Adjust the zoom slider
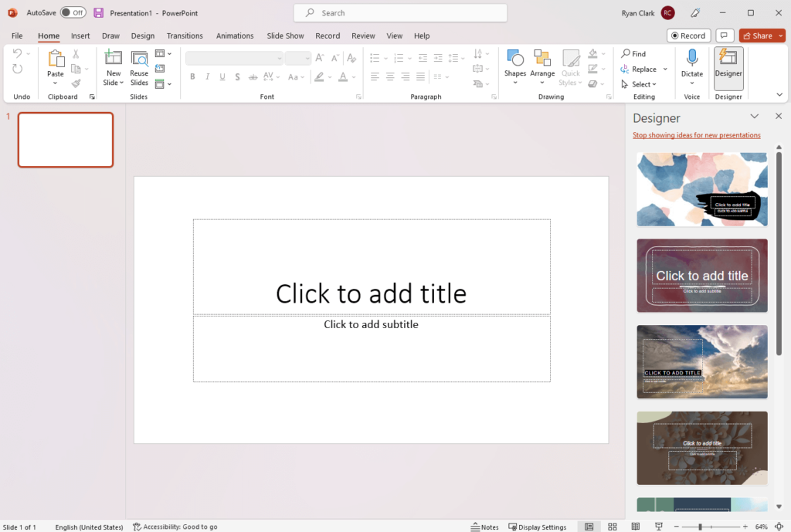The image size is (791, 532). click(x=700, y=527)
